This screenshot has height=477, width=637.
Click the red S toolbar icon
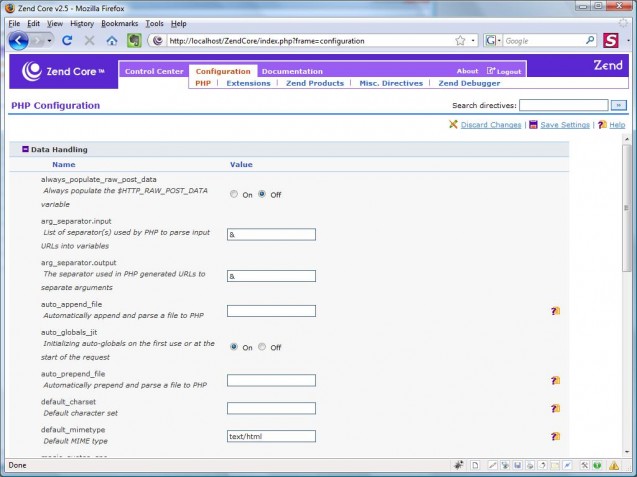611,40
